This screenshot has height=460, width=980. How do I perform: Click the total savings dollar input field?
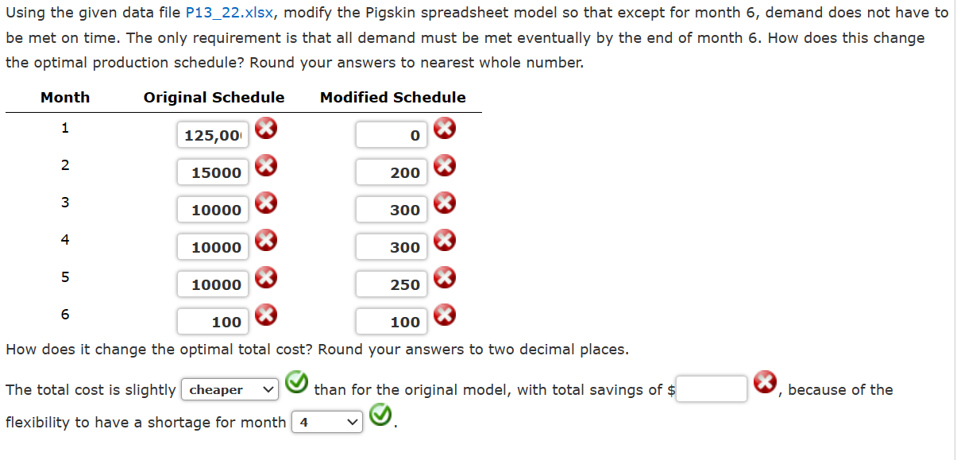pos(712,389)
